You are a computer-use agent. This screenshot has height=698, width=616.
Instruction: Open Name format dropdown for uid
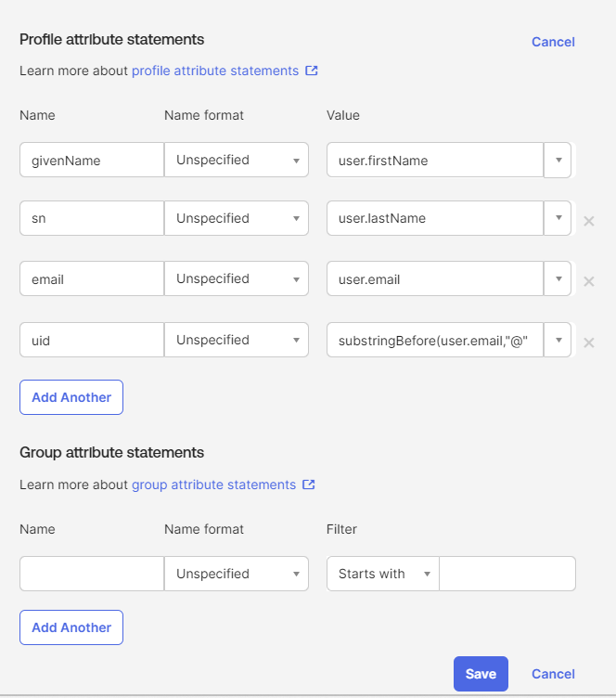237,340
